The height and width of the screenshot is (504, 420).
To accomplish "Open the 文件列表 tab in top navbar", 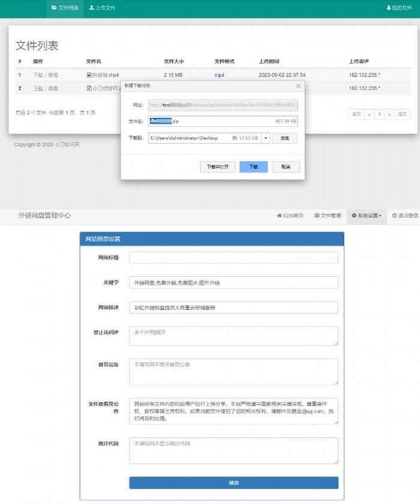I will (65, 8).
